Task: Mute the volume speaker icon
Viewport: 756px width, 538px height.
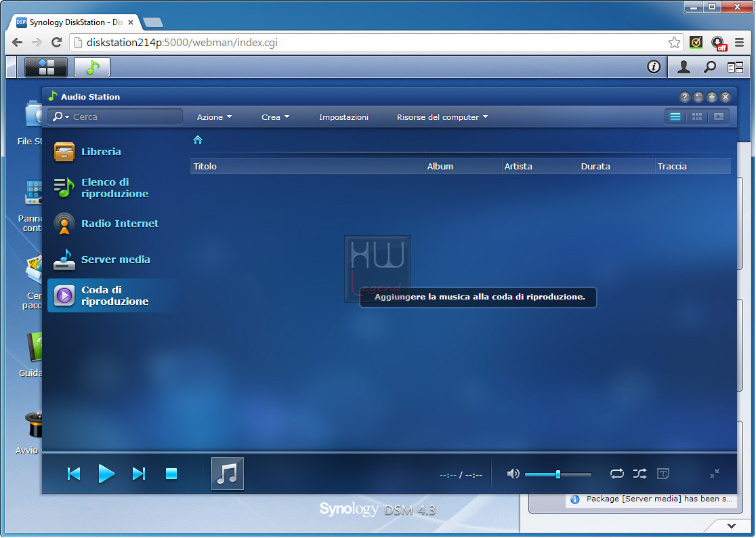Action: pos(513,474)
